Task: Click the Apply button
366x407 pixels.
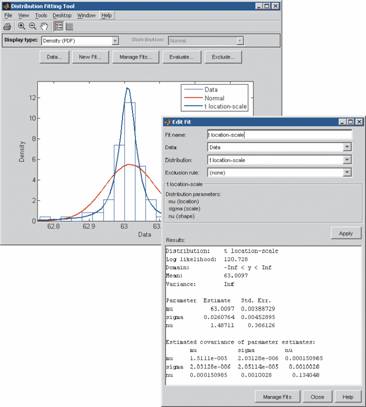Action: [346, 233]
